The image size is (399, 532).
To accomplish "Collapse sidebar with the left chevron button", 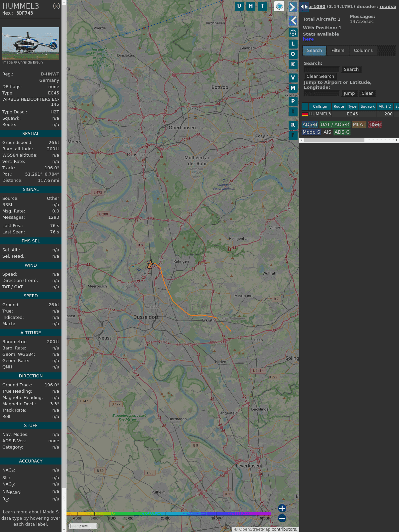I will pyautogui.click(x=293, y=21).
